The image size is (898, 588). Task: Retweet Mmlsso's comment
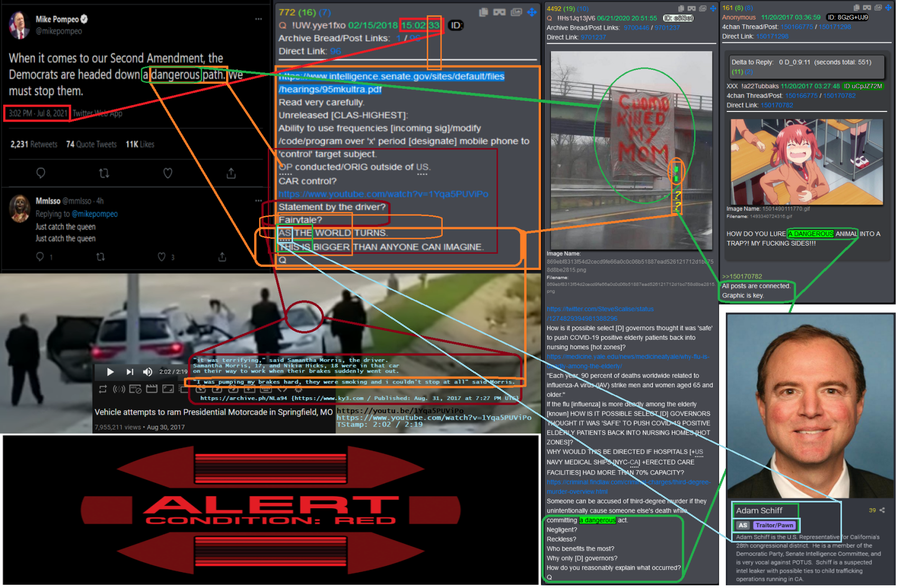(x=100, y=257)
